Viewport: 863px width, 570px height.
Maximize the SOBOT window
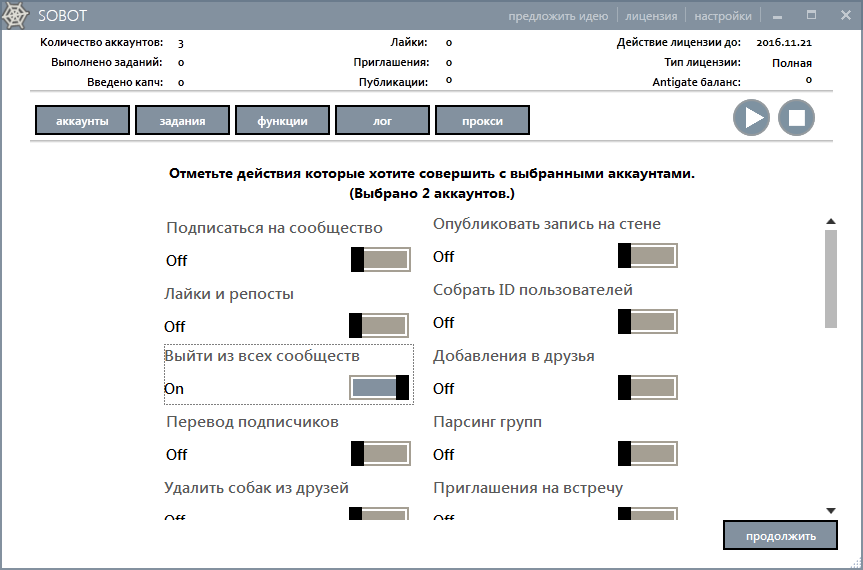pos(811,15)
